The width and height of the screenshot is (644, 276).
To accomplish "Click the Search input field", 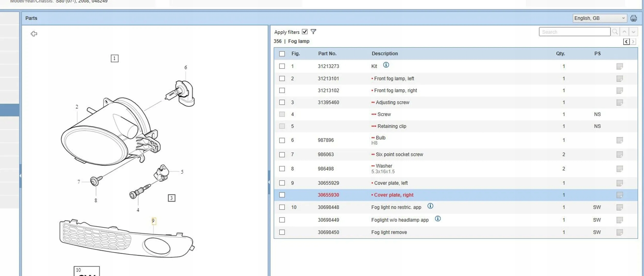I will pos(574,32).
